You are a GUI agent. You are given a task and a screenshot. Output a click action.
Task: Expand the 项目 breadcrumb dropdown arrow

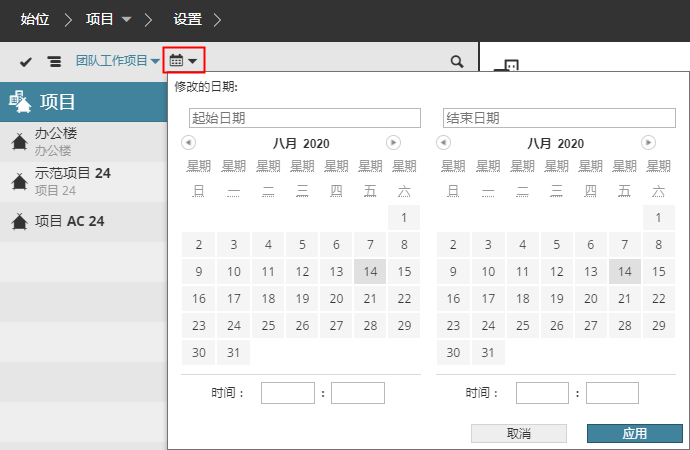click(126, 19)
